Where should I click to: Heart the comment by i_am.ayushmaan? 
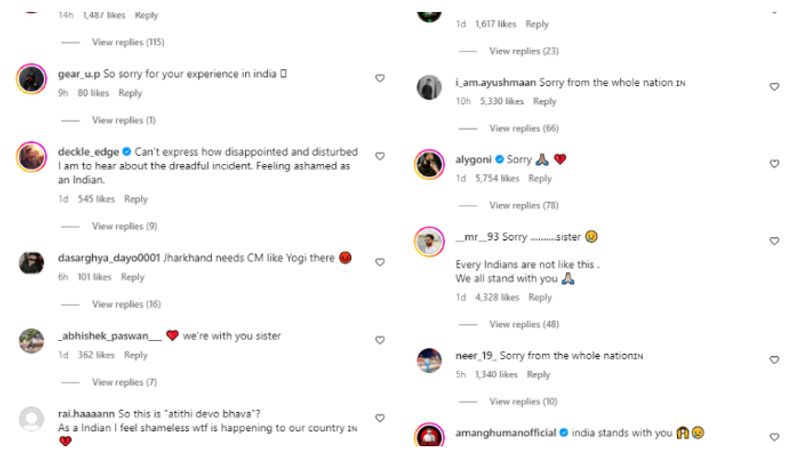click(x=774, y=87)
